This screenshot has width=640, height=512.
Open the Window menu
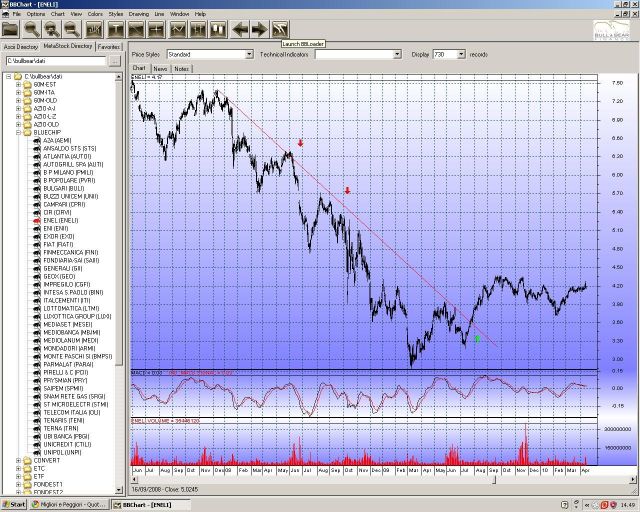pos(180,14)
